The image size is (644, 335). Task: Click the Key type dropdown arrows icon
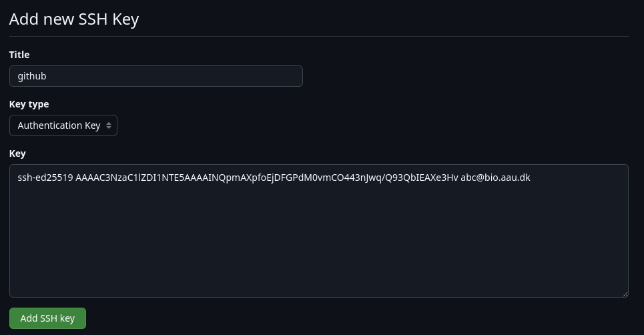[109, 125]
